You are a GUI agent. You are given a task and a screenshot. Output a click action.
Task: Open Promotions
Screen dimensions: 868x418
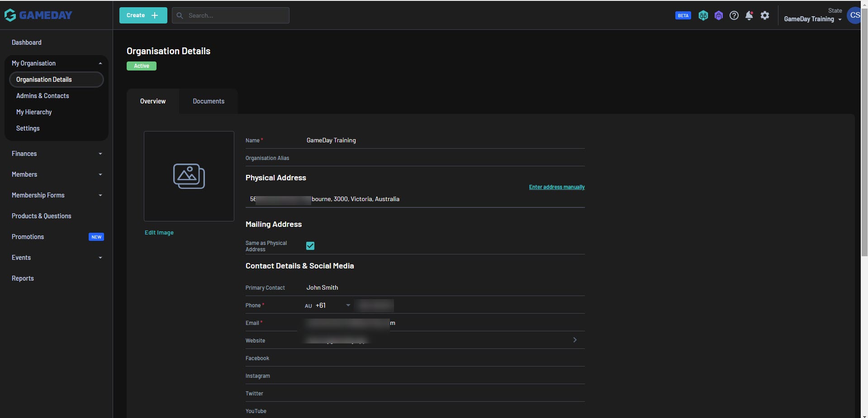(x=28, y=237)
